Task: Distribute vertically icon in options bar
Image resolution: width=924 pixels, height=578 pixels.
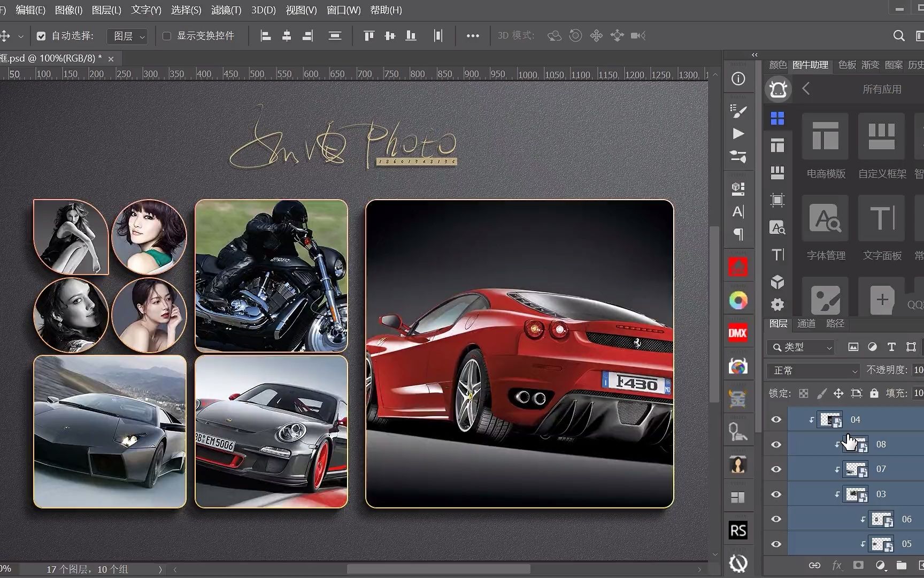Action: pyautogui.click(x=335, y=36)
